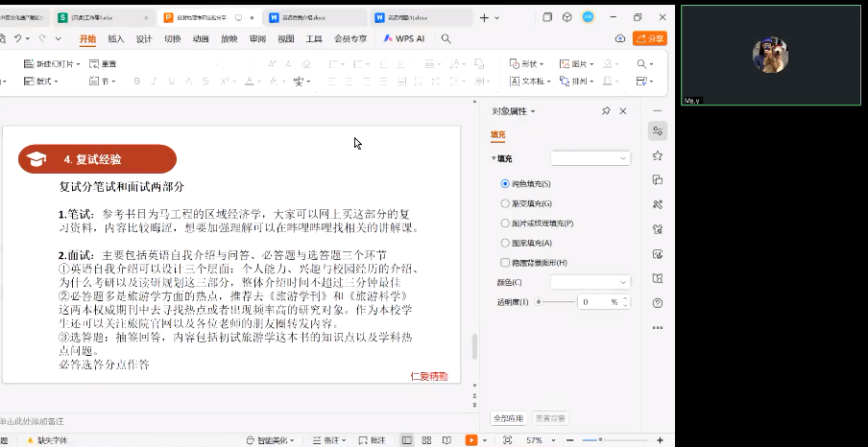Select the solid fill (纯色填充) radio button
This screenshot has width=868, height=447.
coord(505,183)
